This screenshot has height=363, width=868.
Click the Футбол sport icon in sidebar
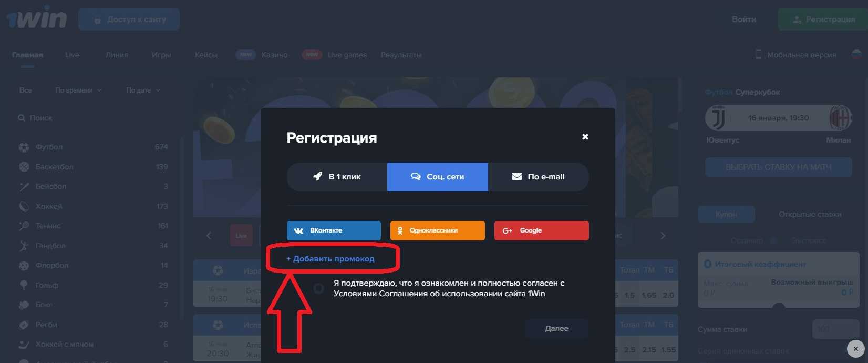24,147
